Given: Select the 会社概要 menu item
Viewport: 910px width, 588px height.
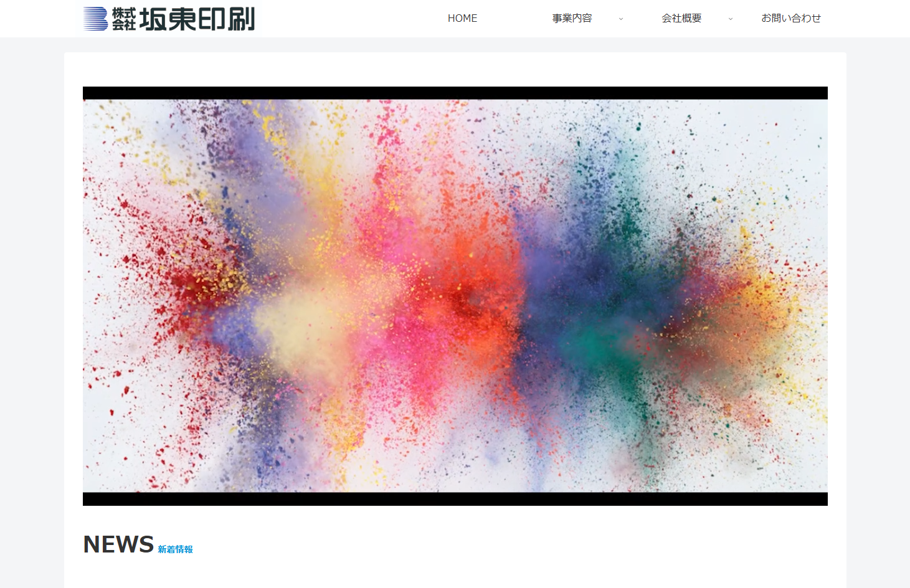Looking at the screenshot, I should coord(681,19).
